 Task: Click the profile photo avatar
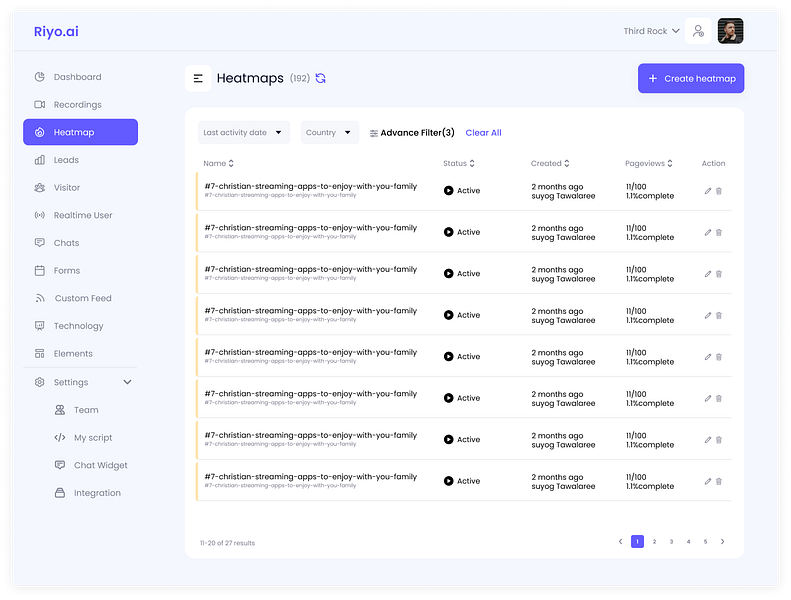click(x=730, y=31)
